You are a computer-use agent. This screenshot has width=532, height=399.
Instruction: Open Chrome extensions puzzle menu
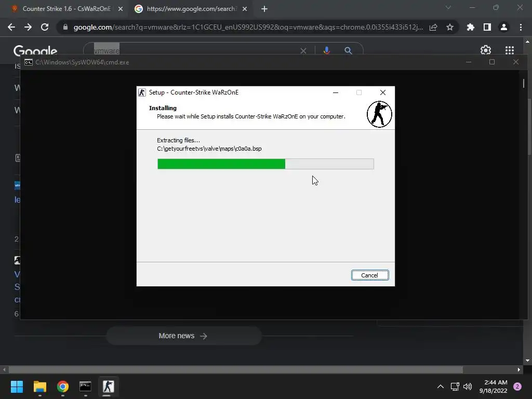coord(471,27)
